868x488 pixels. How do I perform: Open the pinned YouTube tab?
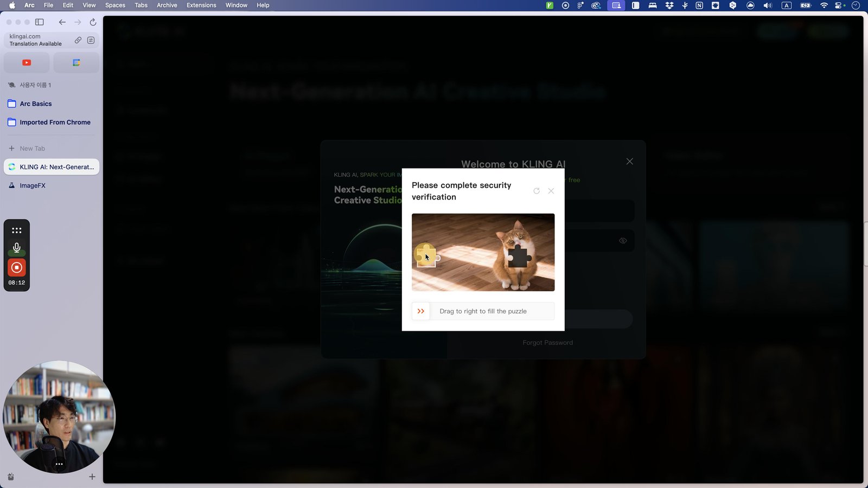(x=27, y=63)
